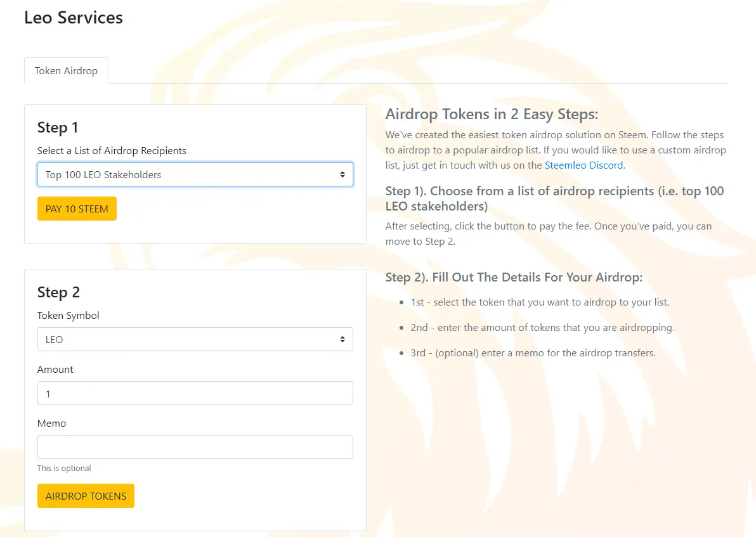The width and height of the screenshot is (756, 537).
Task: Follow the Steemleo Discord link
Action: (x=584, y=165)
